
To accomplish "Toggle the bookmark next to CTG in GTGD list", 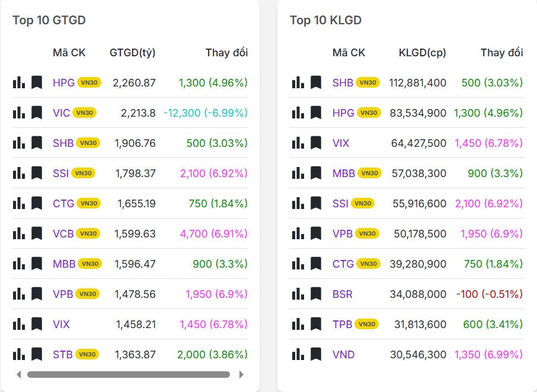I will [36, 203].
